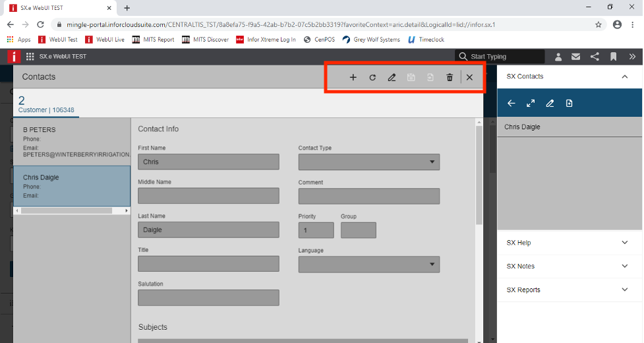The width and height of the screenshot is (644, 343).
Task: Expand SX Contacts widget with diagonal arrows
Action: click(531, 104)
